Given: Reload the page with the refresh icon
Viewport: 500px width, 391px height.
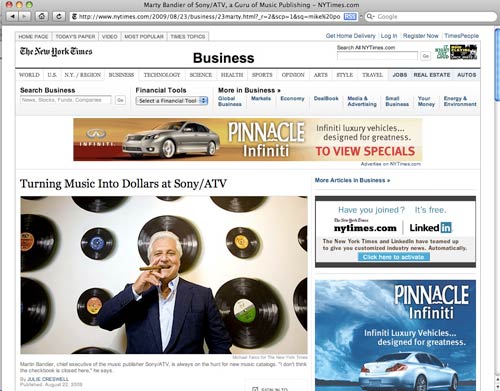Looking at the screenshot, I should (59, 16).
